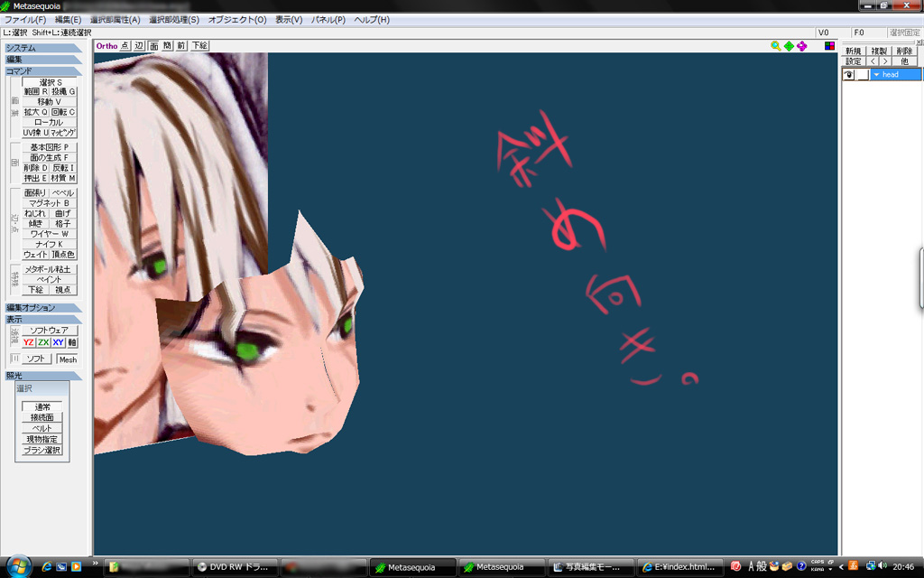Select the ペイント paint command

tap(50, 280)
